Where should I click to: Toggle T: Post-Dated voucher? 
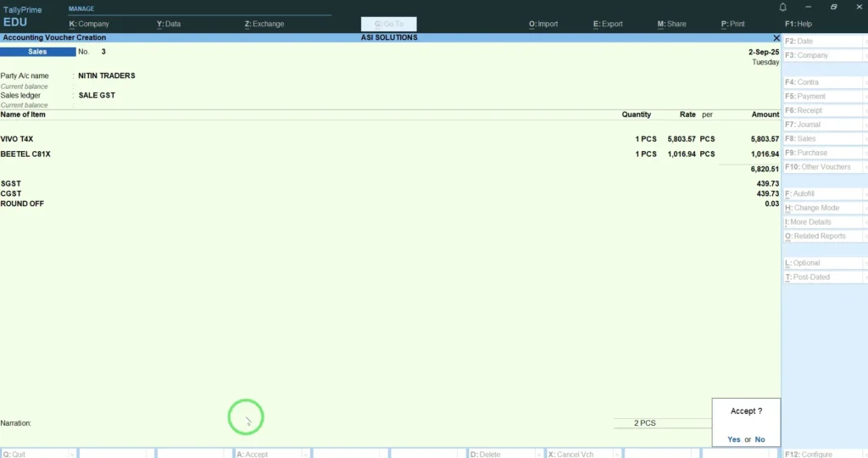tap(823, 276)
